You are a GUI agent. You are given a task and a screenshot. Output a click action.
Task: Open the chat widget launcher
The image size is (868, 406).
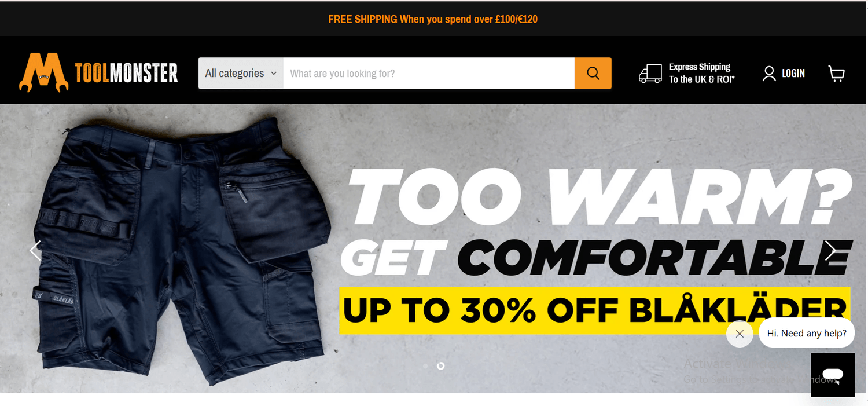pyautogui.click(x=833, y=375)
